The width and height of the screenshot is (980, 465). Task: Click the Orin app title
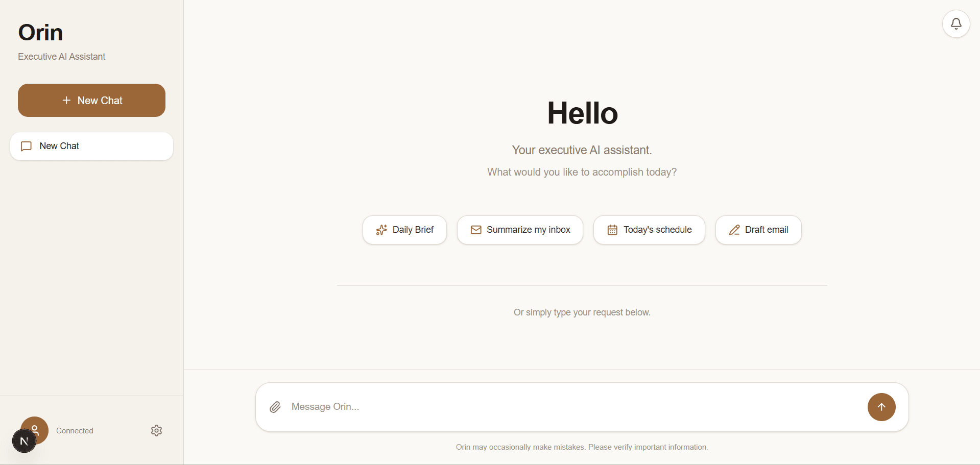tap(40, 33)
